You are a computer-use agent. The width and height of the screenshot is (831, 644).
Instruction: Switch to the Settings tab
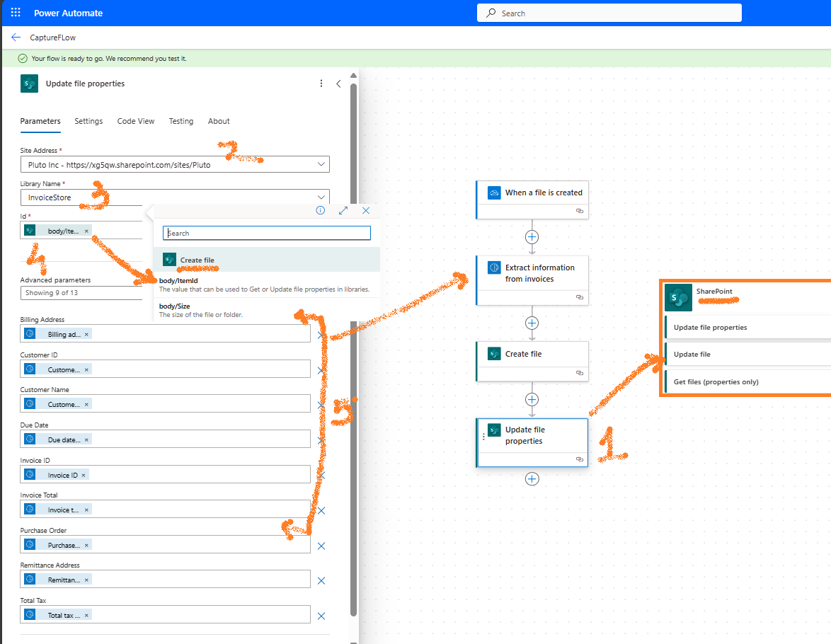88,122
